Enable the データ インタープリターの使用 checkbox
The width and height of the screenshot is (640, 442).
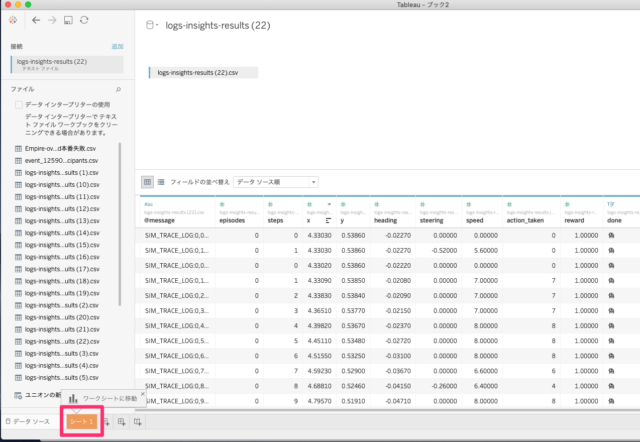[19, 104]
